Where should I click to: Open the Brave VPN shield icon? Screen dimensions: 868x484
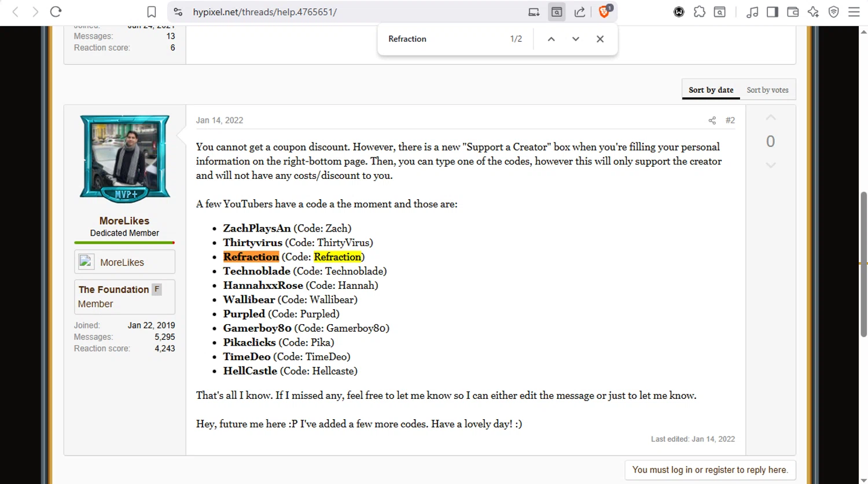[x=834, y=12]
